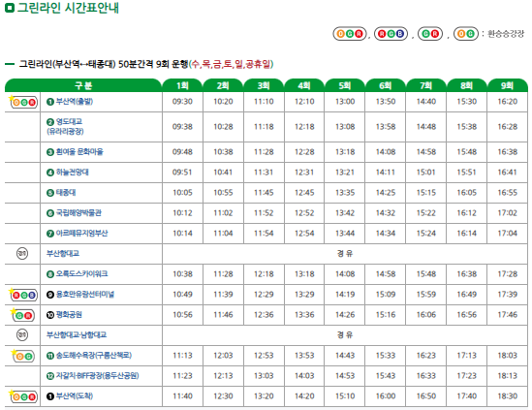The height and width of the screenshot is (410, 532).
Task: Click 16:00 arrival time for 부산역(도착) 6회
Action: point(386,396)
